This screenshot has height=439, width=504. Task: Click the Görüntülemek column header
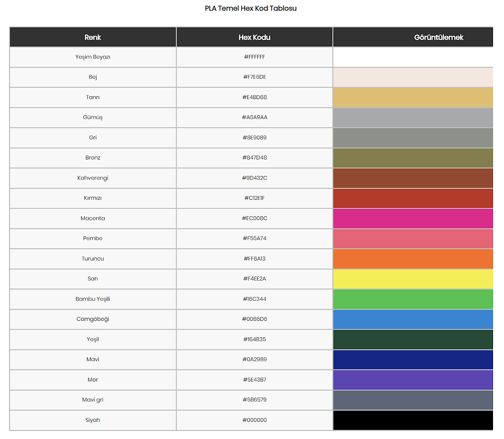point(438,37)
